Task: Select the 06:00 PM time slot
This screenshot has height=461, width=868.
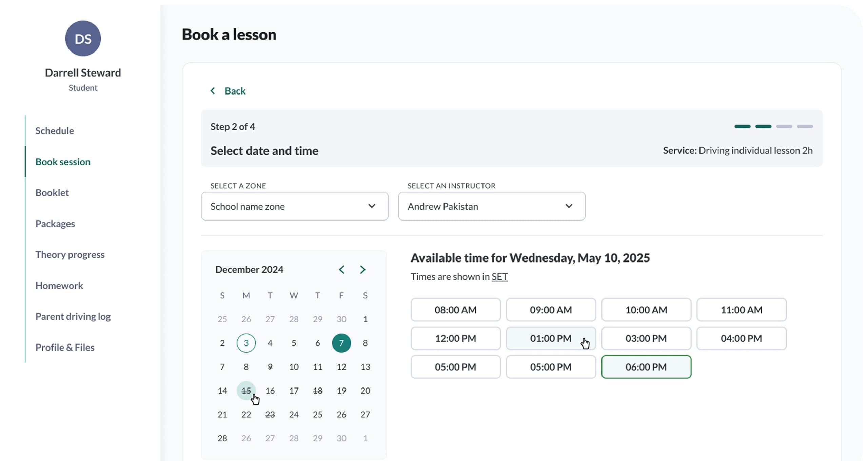Action: 646,367
